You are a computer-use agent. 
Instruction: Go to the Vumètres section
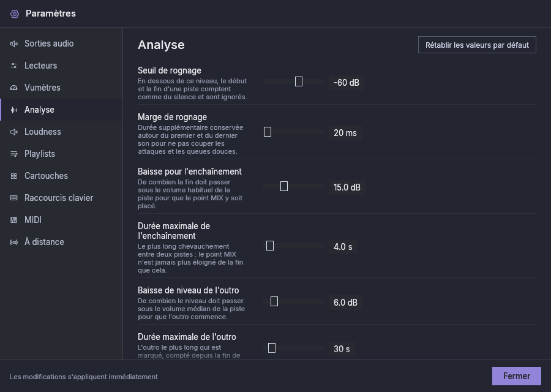pyautogui.click(x=61, y=88)
